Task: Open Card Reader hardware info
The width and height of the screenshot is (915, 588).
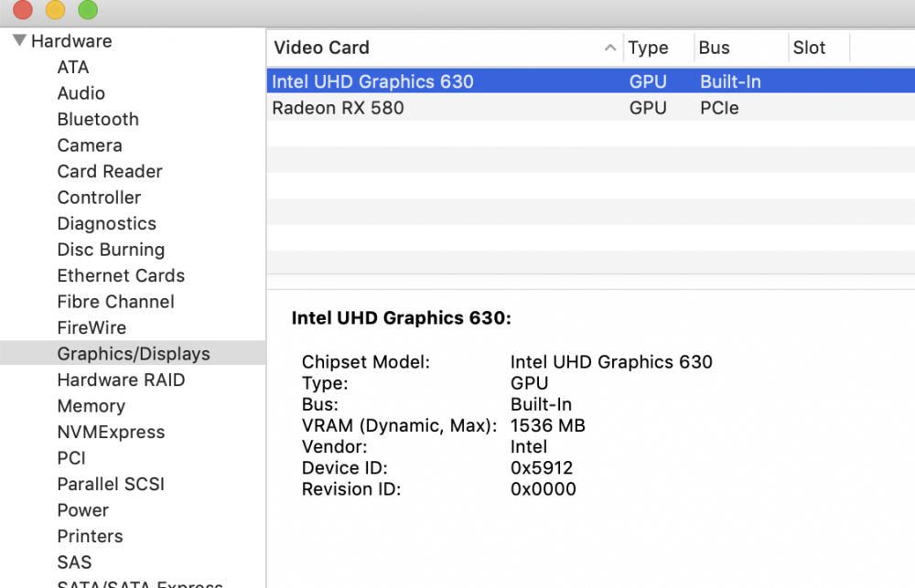Action: coord(110,172)
